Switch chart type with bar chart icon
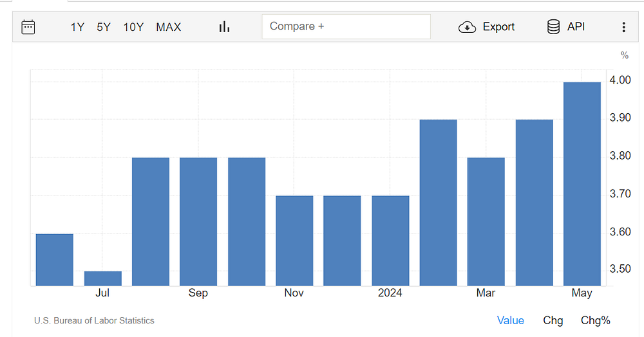Screen dimensions: 644x337 coord(224,27)
